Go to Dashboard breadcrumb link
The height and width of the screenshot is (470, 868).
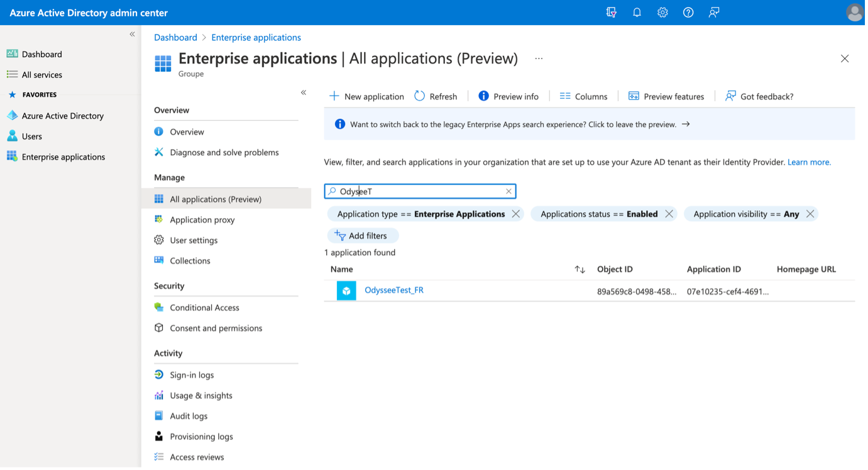pos(175,38)
